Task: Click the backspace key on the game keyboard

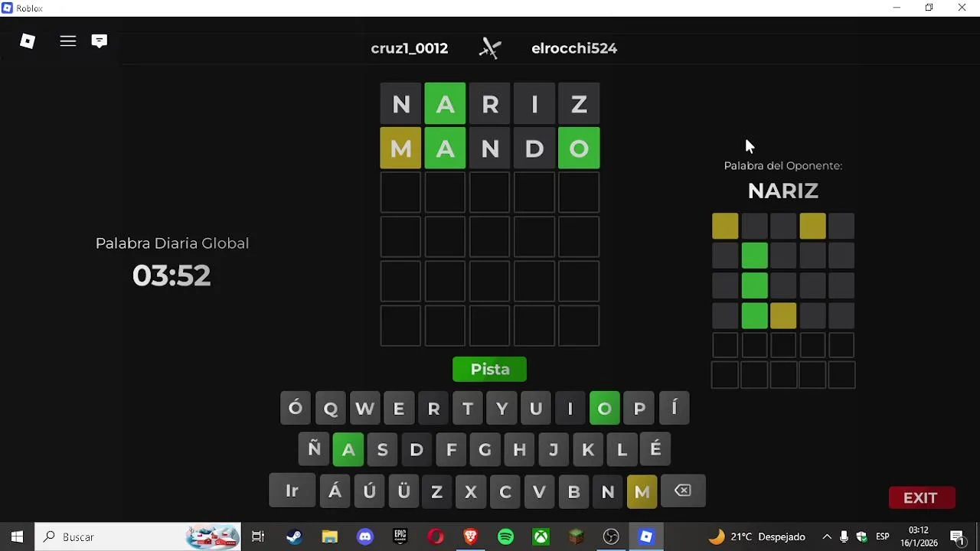Action: pyautogui.click(x=682, y=491)
